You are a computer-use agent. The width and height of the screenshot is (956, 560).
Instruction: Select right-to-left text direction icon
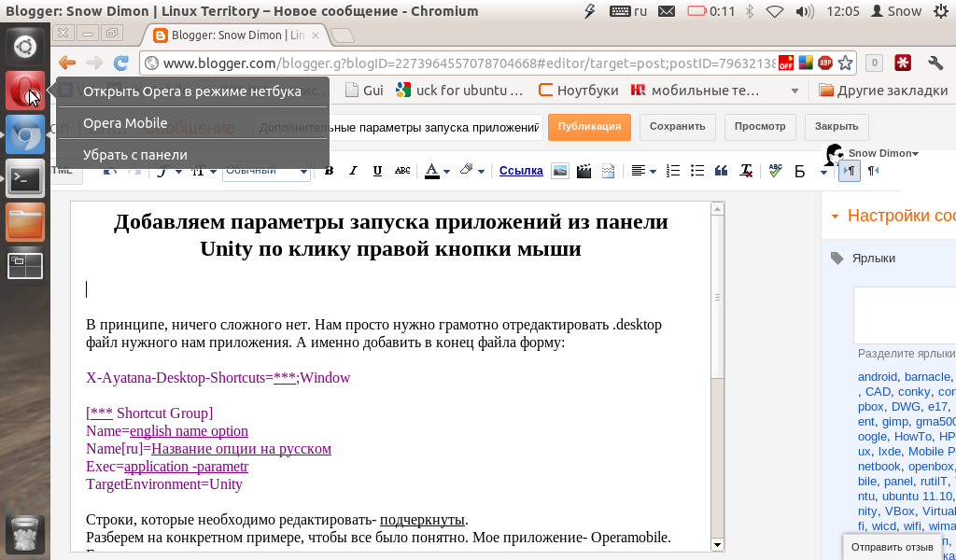coord(873,171)
